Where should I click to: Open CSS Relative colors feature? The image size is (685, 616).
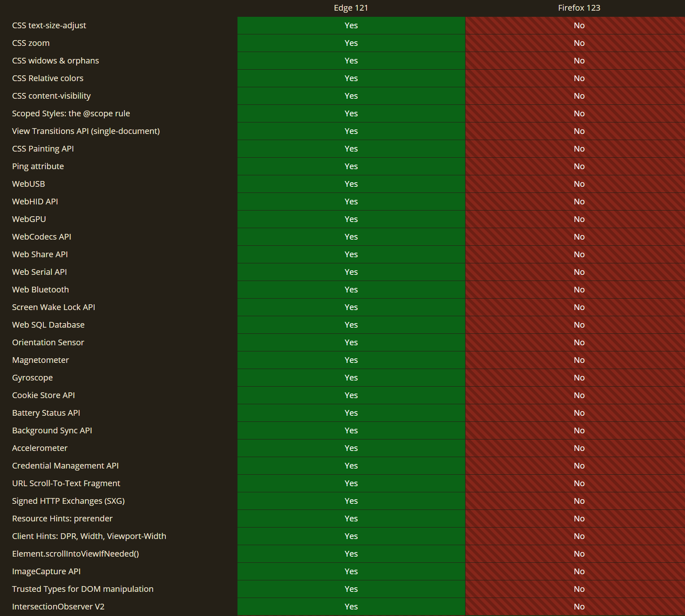[47, 78]
